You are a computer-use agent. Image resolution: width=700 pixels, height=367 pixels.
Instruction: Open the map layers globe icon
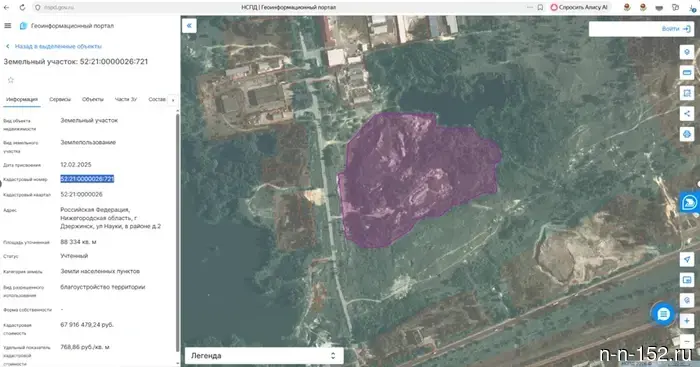pyautogui.click(x=687, y=134)
